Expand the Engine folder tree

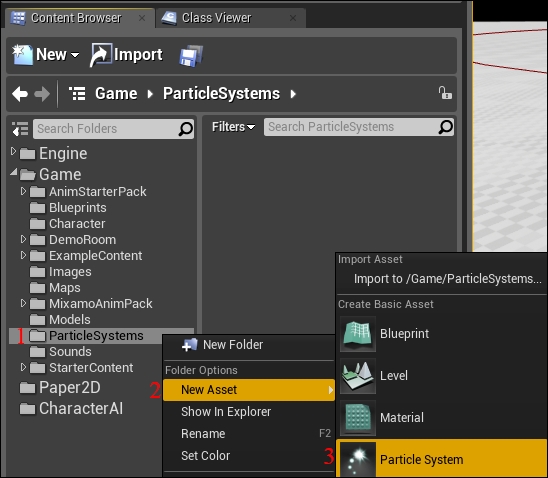pos(13,151)
